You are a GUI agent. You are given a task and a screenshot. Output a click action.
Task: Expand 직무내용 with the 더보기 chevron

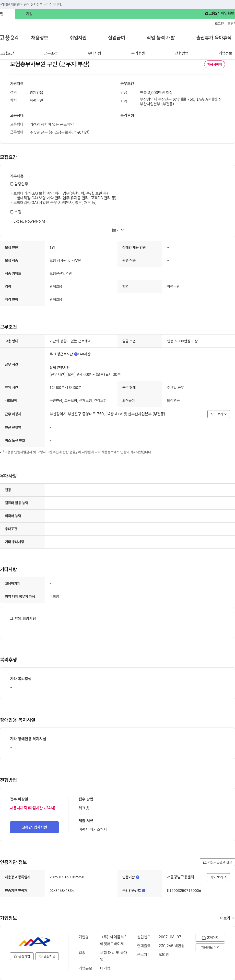coord(117,230)
